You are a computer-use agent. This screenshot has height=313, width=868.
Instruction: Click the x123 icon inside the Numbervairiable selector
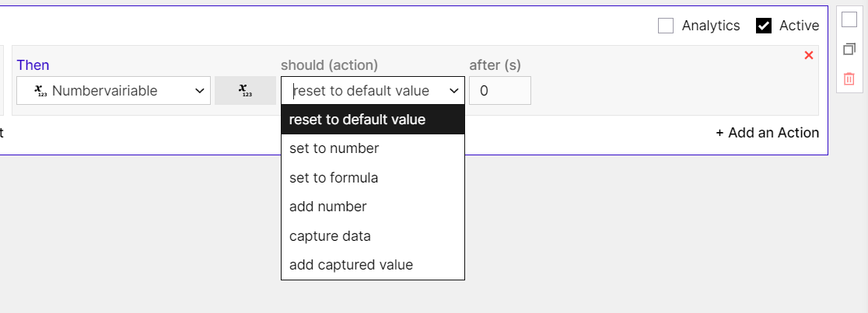pos(40,91)
